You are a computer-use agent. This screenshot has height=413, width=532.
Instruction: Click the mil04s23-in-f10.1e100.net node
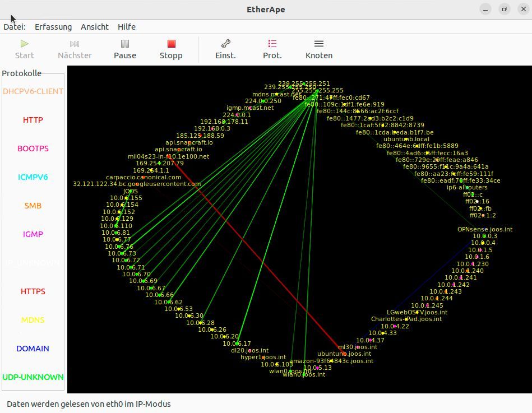[168, 156]
